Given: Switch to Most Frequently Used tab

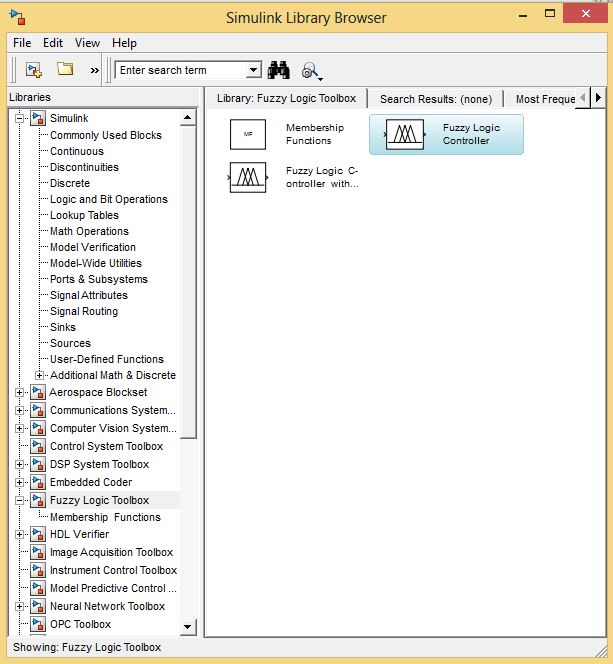Looking at the screenshot, I should 545,99.
